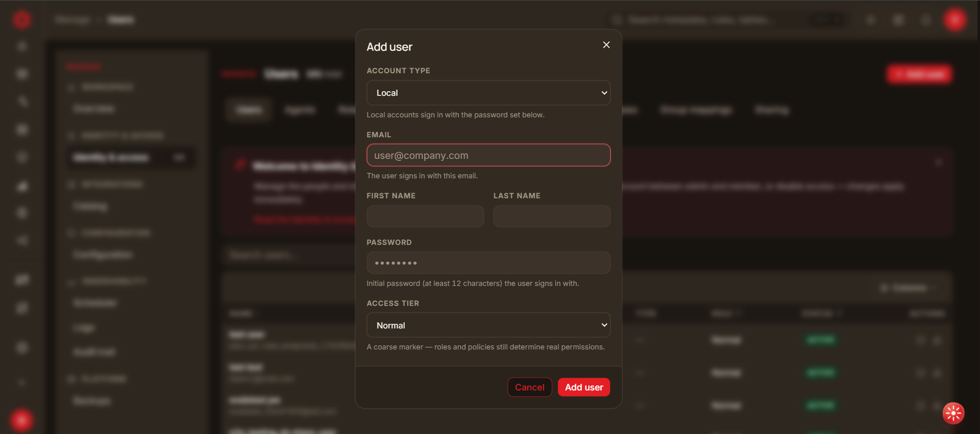This screenshot has width=980, height=434.
Task: Click the 'FIRST NAME' label
Action: coord(391,196)
